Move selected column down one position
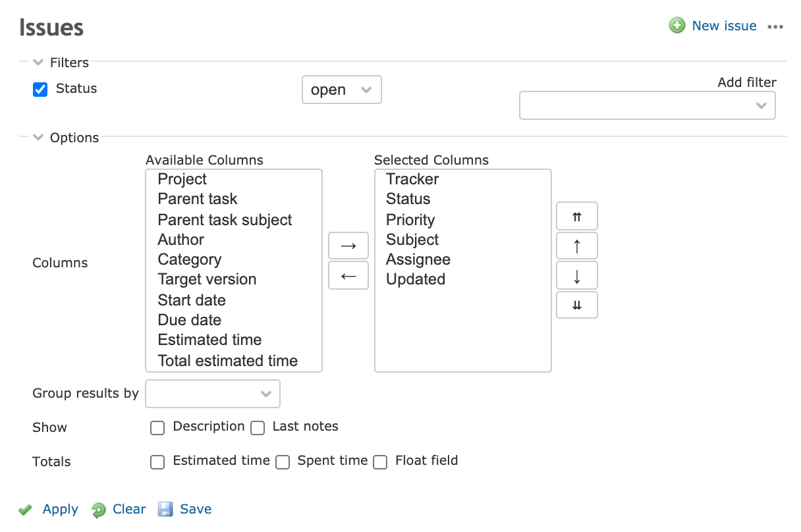The image size is (801, 532). coord(577,275)
